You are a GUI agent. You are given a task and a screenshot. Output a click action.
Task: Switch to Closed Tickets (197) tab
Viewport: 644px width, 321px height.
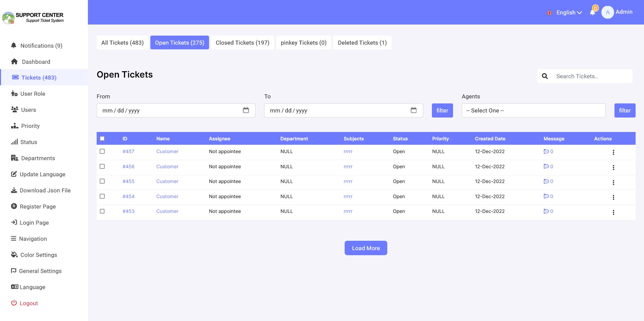pos(243,43)
